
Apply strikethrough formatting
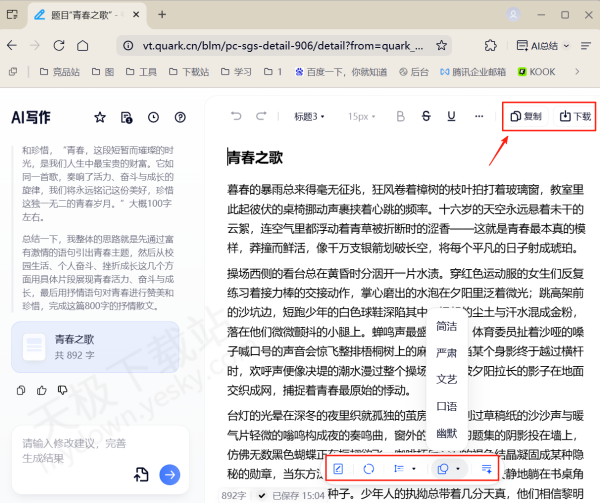point(426,116)
